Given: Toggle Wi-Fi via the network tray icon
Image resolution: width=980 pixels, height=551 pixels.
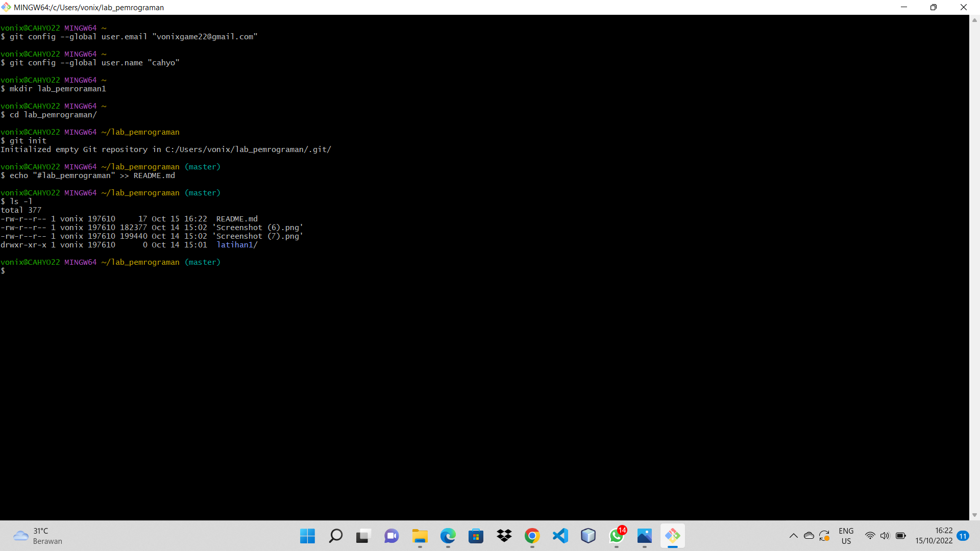Looking at the screenshot, I should tap(871, 536).
